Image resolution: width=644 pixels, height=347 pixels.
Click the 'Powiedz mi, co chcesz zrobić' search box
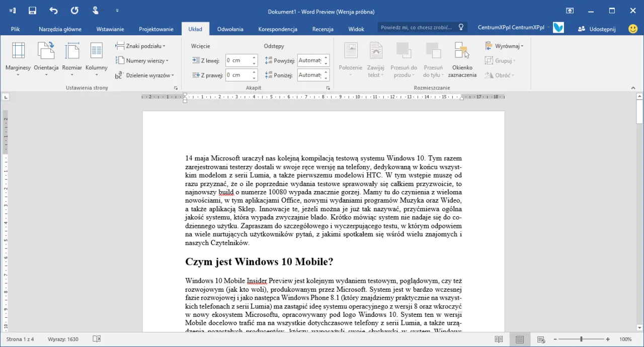pos(422,27)
